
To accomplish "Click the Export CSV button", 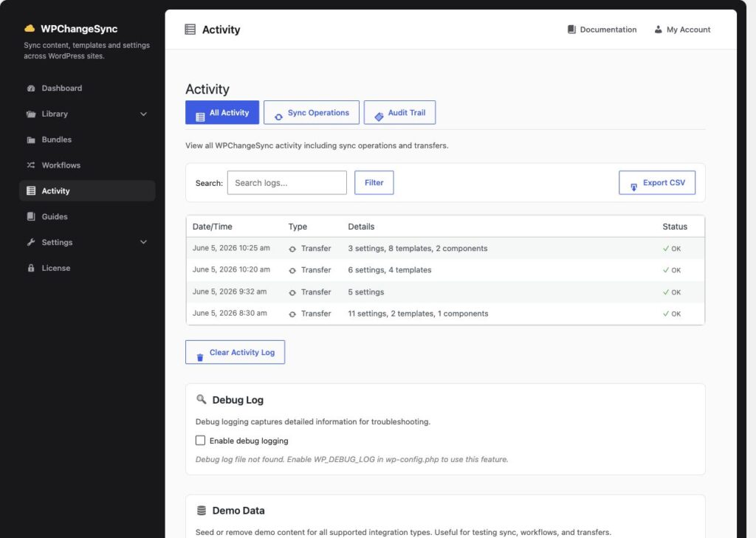I will click(x=657, y=183).
